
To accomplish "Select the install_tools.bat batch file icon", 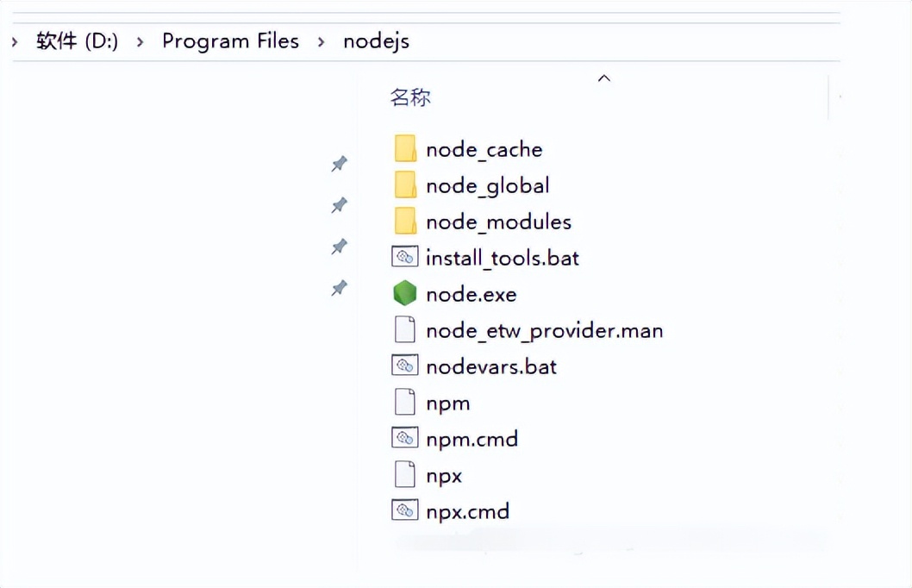I will coord(405,256).
